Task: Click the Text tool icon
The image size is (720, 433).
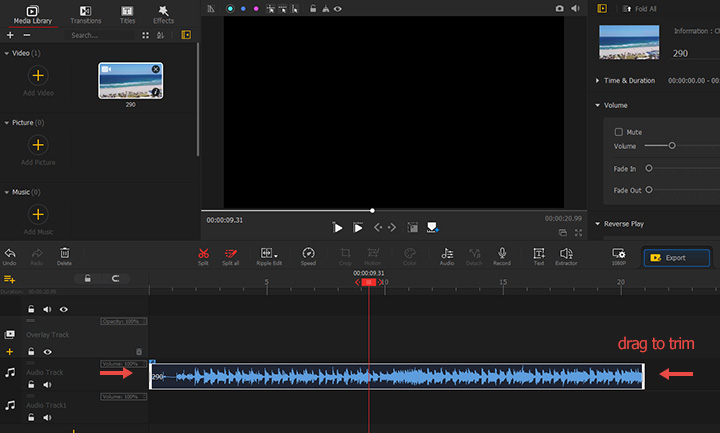Action: coord(538,254)
